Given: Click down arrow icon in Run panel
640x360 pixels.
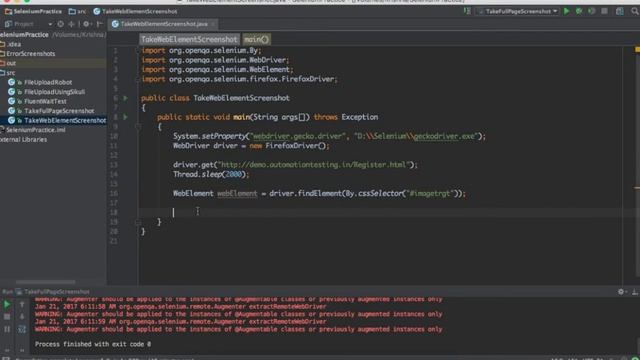Looking at the screenshot, I should click(22, 317).
